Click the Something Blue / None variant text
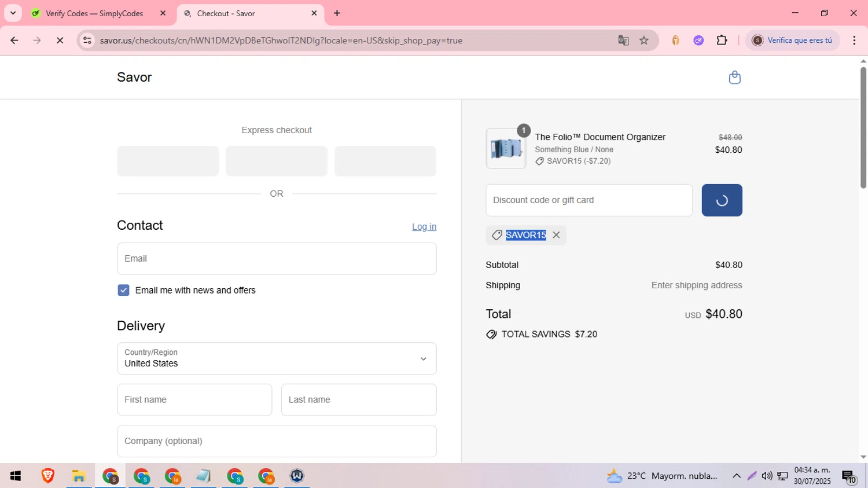 574,149
